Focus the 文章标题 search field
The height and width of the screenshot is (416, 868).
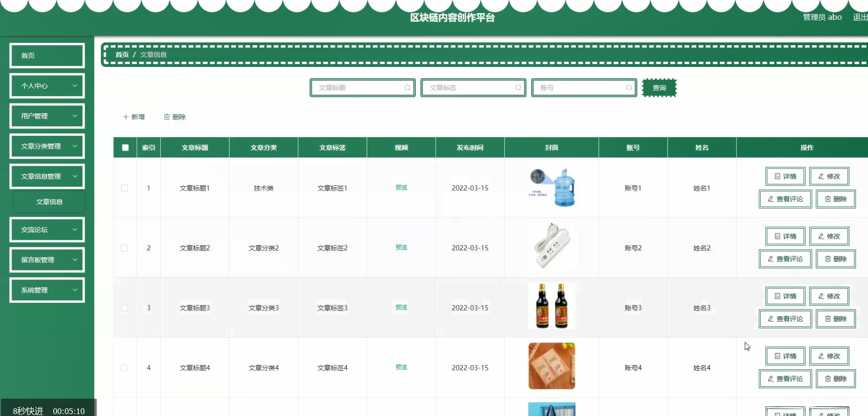(x=363, y=88)
